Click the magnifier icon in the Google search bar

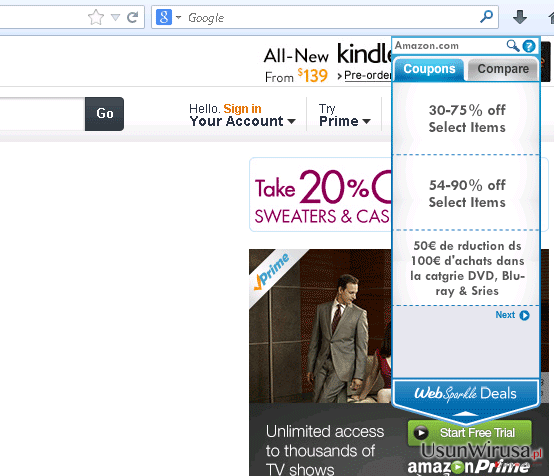pyautogui.click(x=487, y=16)
